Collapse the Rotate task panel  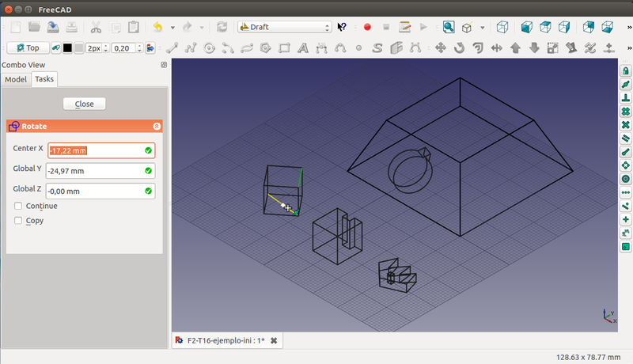pyautogui.click(x=156, y=126)
